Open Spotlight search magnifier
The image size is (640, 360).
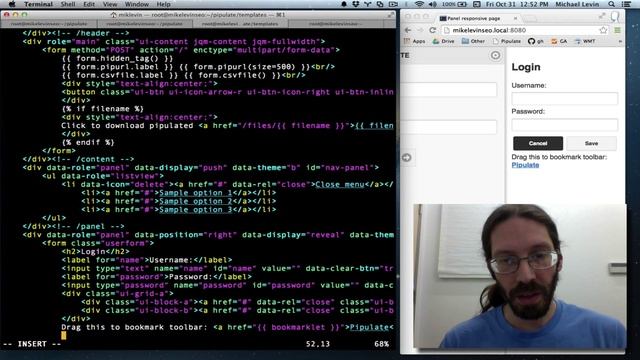[x=611, y=4]
